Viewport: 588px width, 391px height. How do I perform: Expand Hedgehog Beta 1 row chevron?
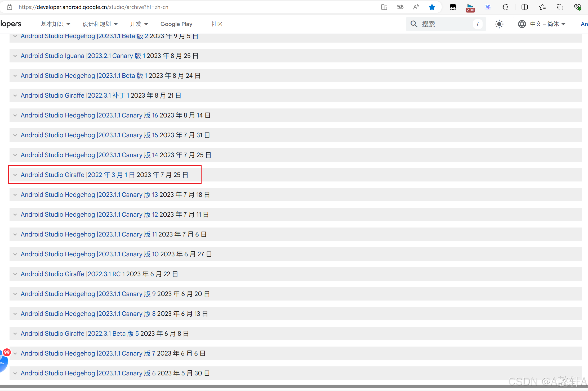15,76
